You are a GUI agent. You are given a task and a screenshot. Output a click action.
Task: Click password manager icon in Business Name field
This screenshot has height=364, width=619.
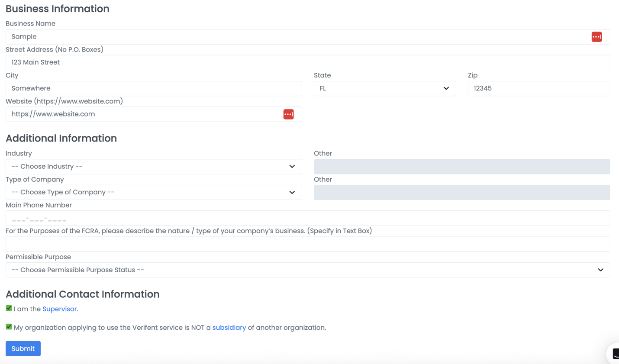(x=596, y=37)
